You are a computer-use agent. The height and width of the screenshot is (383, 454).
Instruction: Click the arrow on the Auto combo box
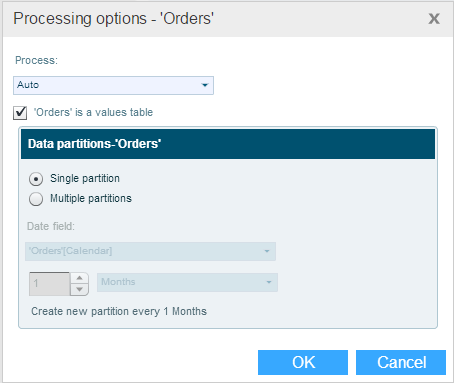[x=205, y=85]
